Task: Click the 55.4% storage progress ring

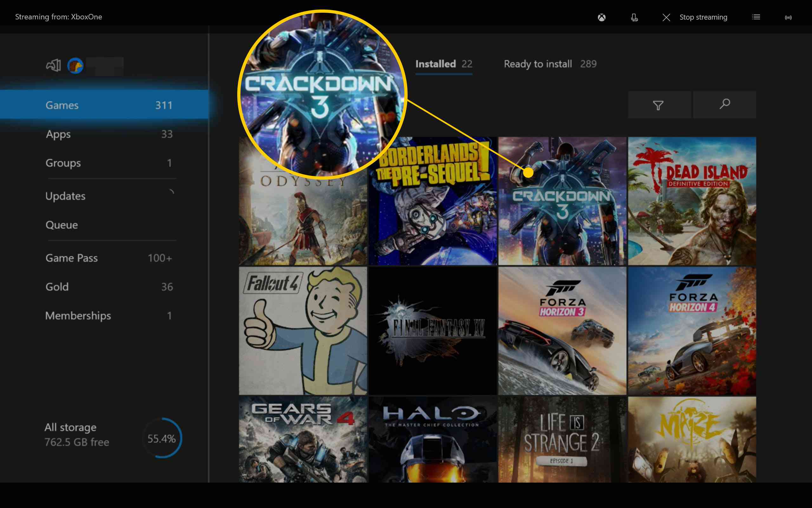Action: click(162, 438)
